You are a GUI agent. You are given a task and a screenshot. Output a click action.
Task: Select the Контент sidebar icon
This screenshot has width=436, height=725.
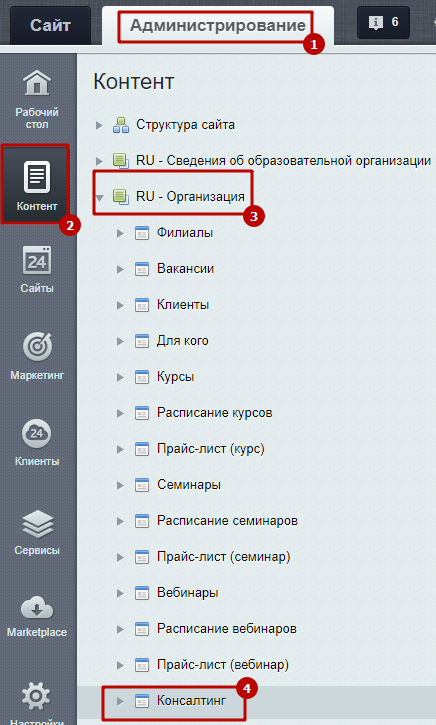pyautogui.click(x=37, y=176)
